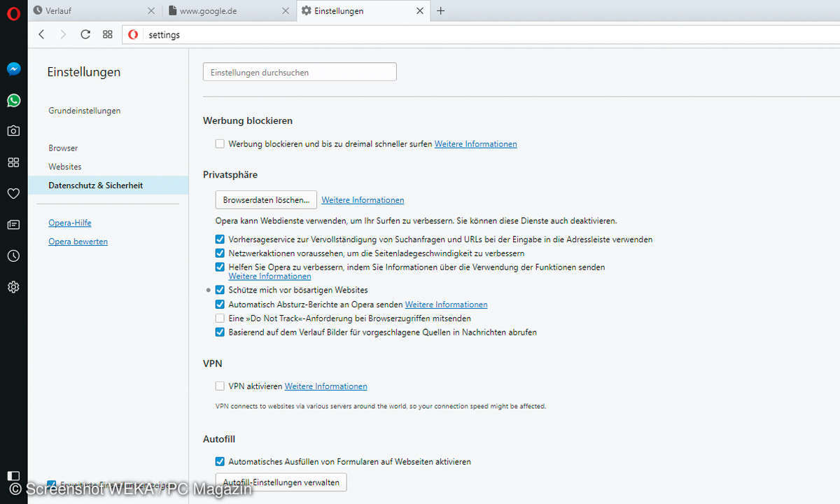Click Browserdaten löschen button
Screen dimensions: 840x504
pyautogui.click(x=266, y=200)
